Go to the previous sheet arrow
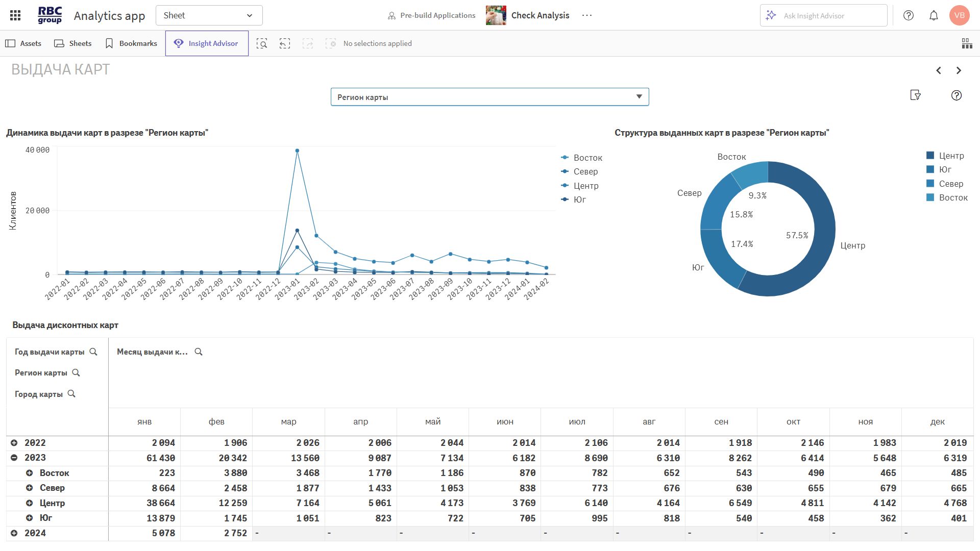This screenshot has width=980, height=551. [939, 70]
